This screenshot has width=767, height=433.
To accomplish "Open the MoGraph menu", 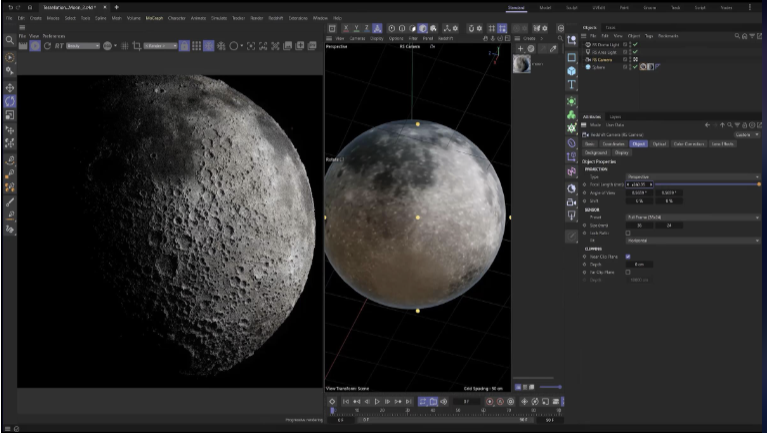I will point(154,18).
